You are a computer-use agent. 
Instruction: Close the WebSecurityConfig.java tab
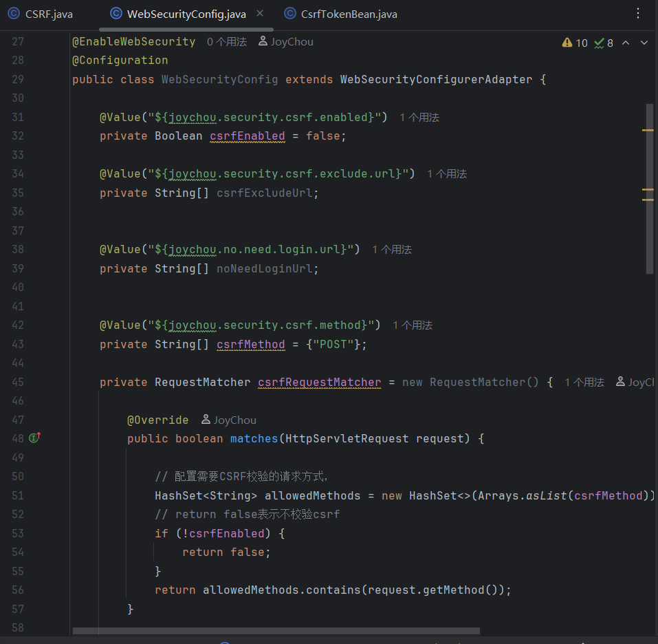tap(259, 14)
